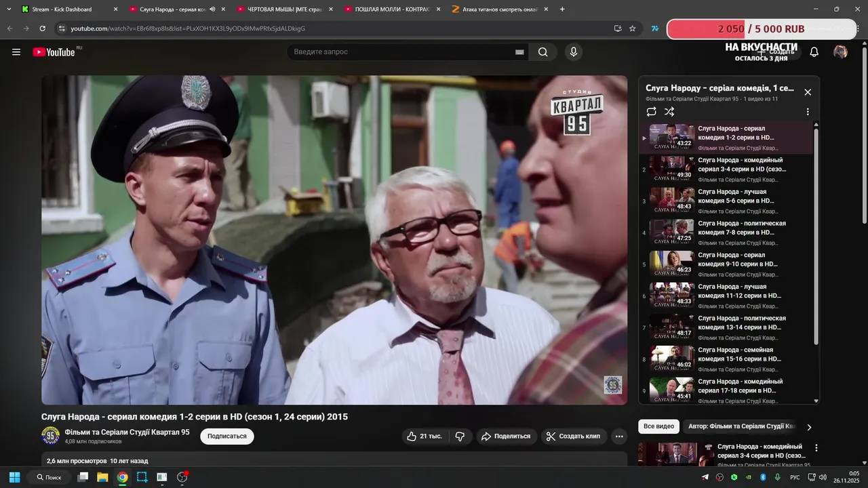View site information icon in address bar
The height and width of the screenshot is (488, 868).
point(62,28)
